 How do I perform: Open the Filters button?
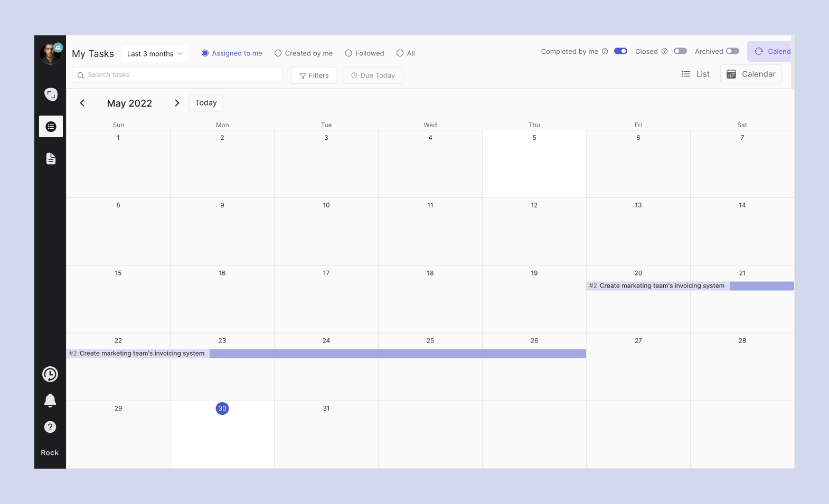tap(314, 75)
